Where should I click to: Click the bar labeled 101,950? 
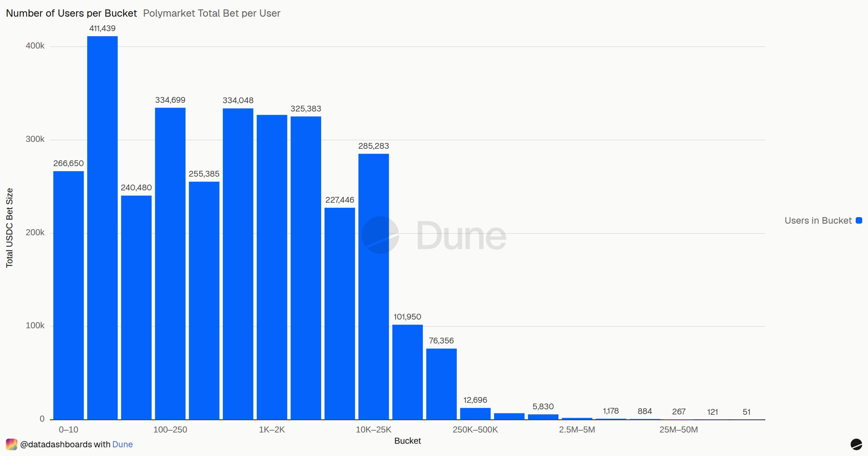pyautogui.click(x=408, y=372)
